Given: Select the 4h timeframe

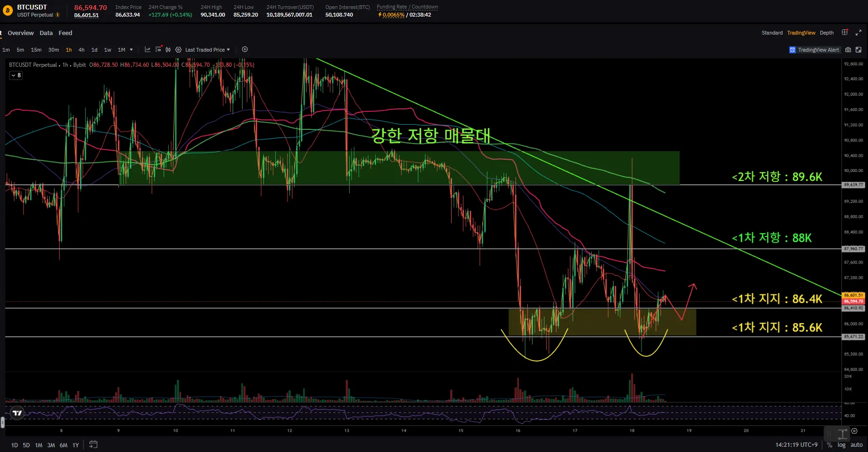Looking at the screenshot, I should point(81,50).
